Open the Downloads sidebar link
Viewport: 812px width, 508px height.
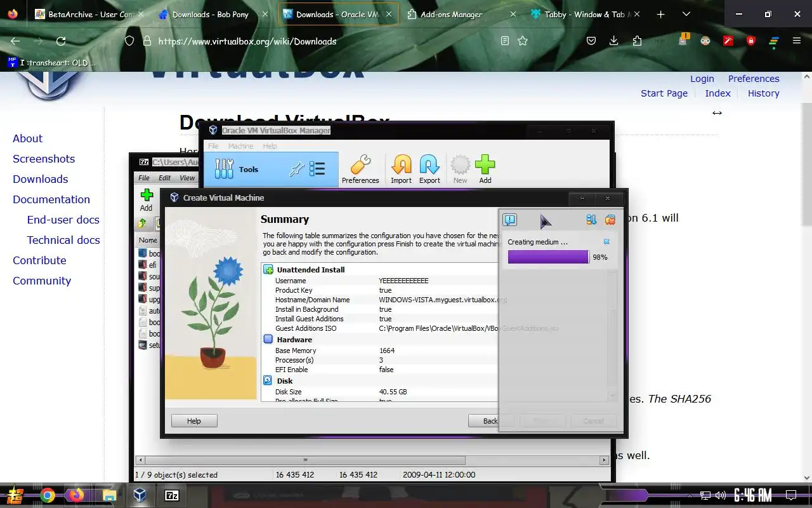pos(40,179)
